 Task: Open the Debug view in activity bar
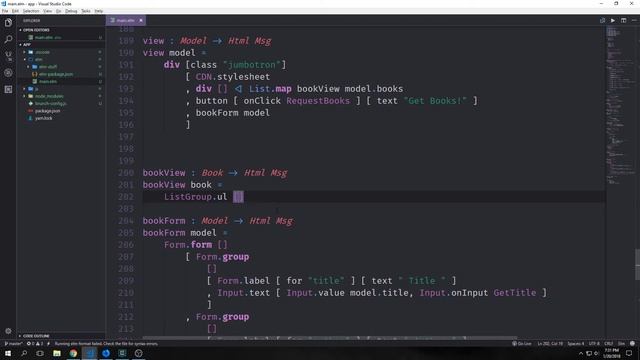coord(8,73)
